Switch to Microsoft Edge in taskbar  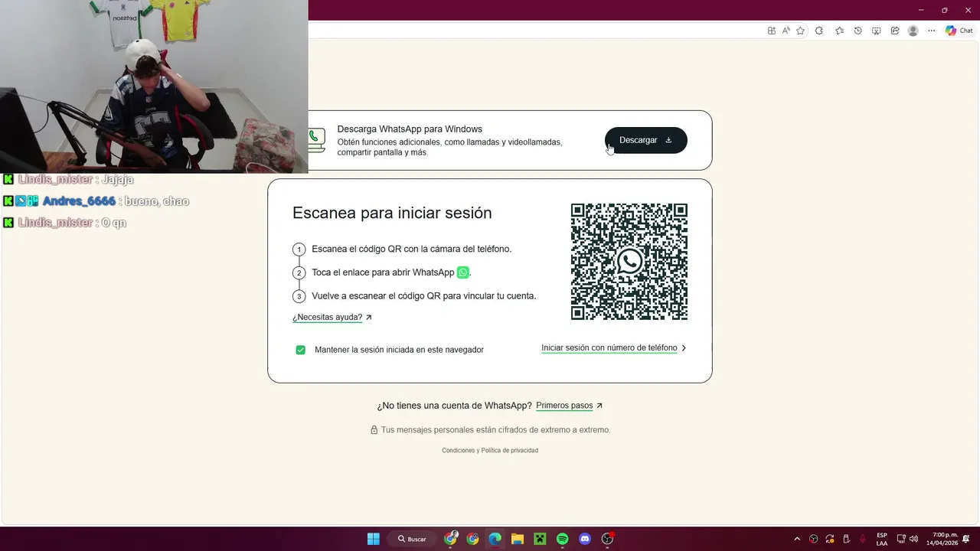tap(495, 539)
